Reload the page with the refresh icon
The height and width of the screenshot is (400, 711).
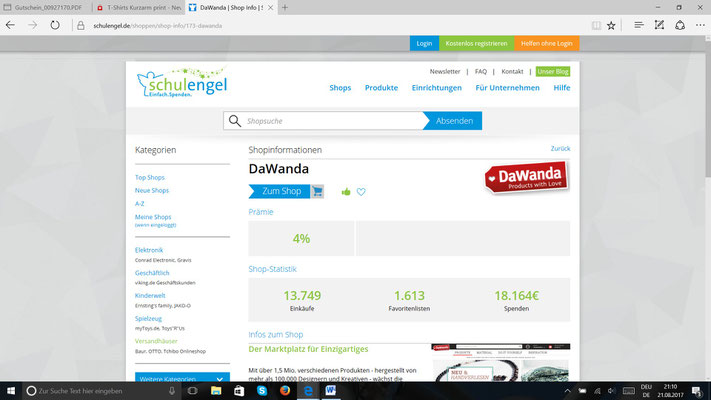click(55, 25)
